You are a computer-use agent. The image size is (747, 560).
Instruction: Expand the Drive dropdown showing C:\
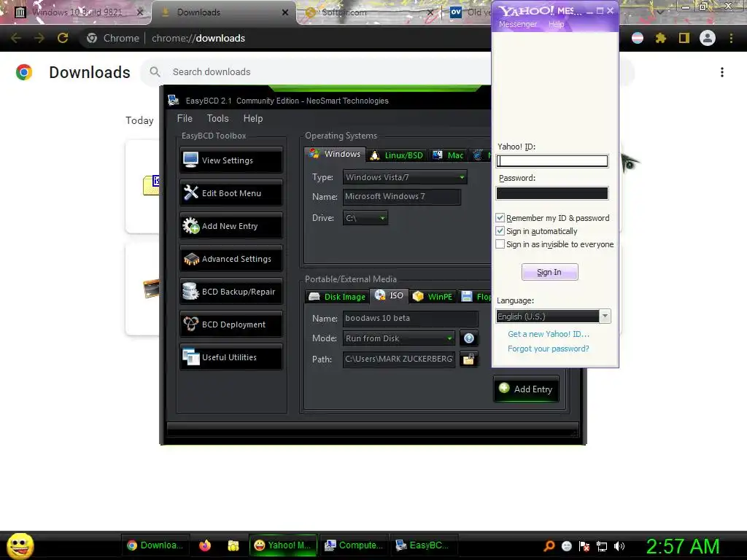point(365,217)
